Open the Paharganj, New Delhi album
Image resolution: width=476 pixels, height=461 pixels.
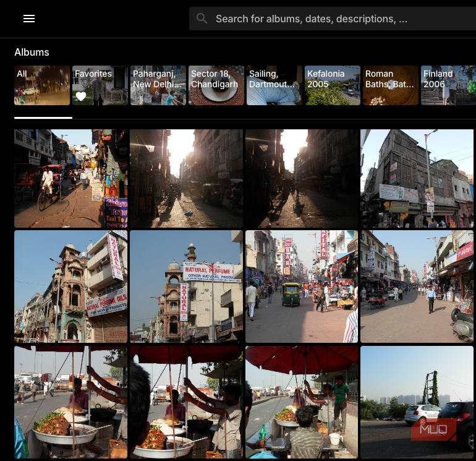point(158,85)
